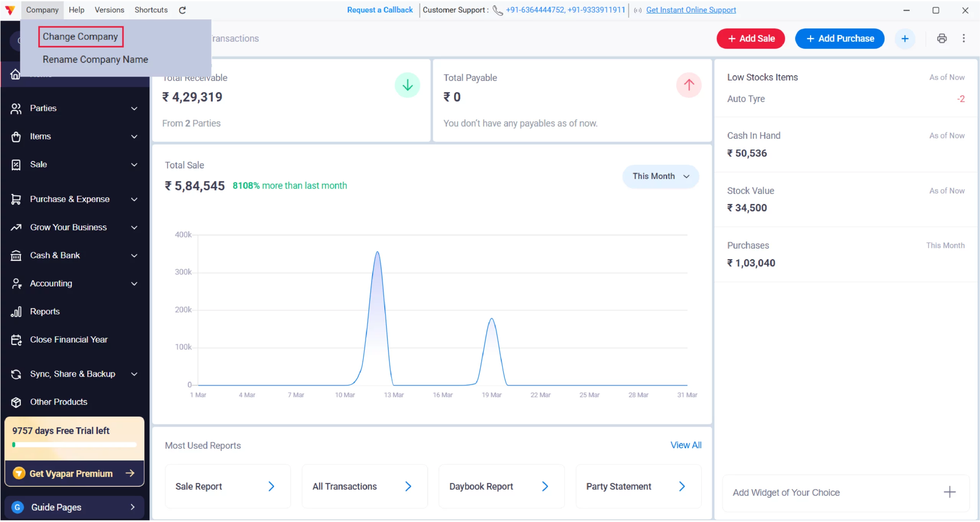Click the Sync, Share & Backup icon
The width and height of the screenshot is (980, 522).
(x=16, y=374)
